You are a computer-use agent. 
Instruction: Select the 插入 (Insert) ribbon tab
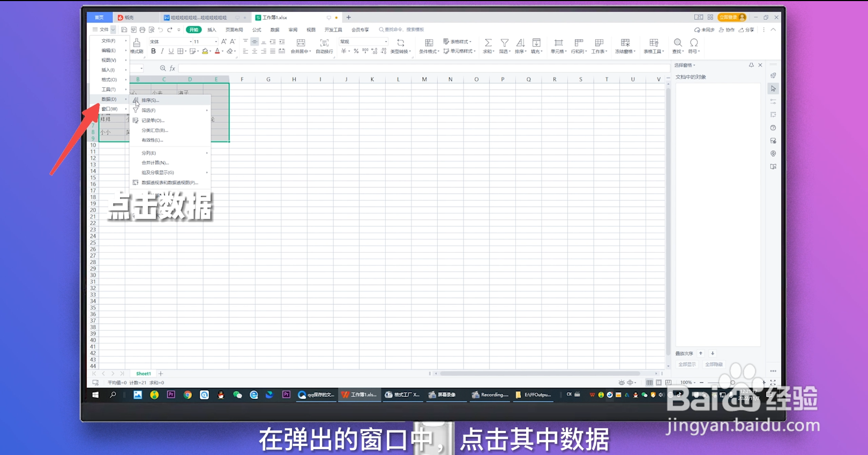coord(212,29)
